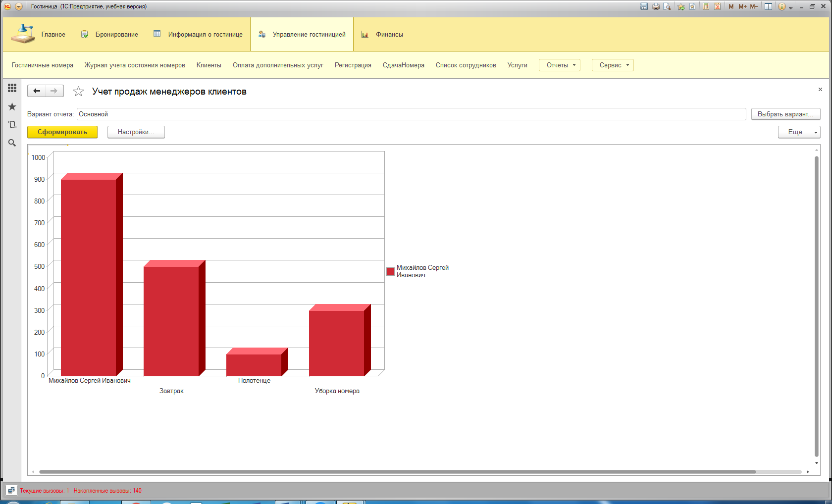The height and width of the screenshot is (504, 832).
Task: Expand the Сервис dropdown
Action: click(x=613, y=65)
